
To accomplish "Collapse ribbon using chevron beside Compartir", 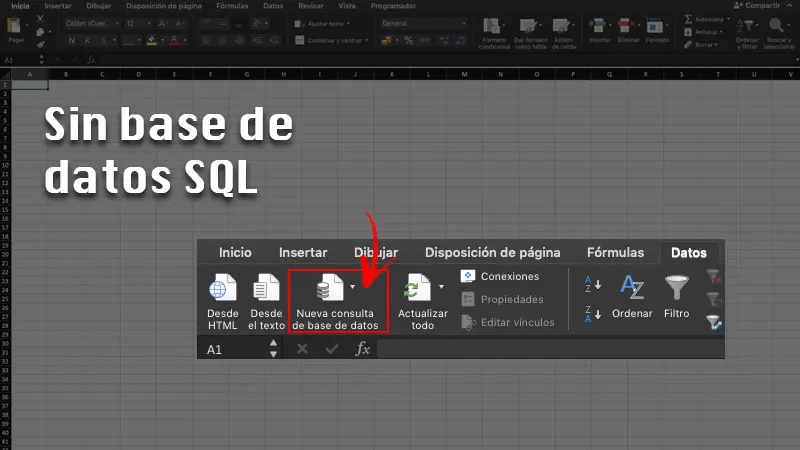I will click(x=790, y=5).
